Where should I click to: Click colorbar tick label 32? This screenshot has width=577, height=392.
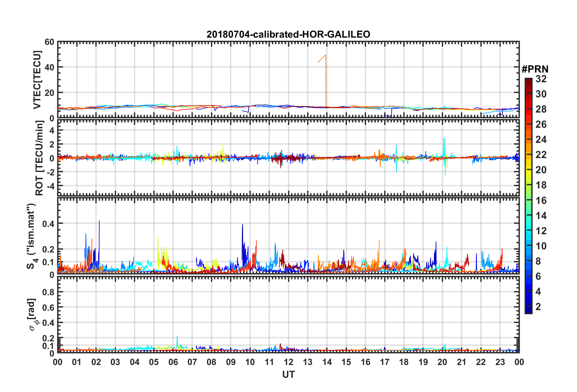[x=541, y=79]
